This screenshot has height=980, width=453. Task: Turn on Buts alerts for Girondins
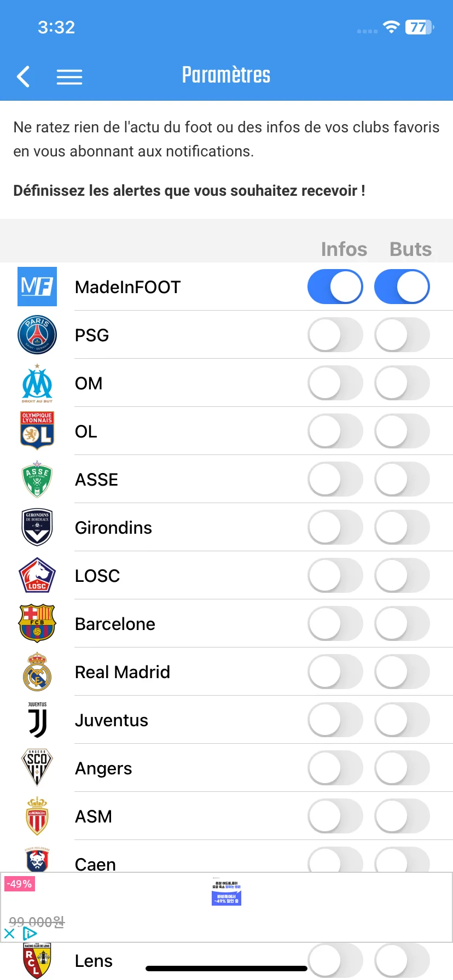tap(402, 527)
